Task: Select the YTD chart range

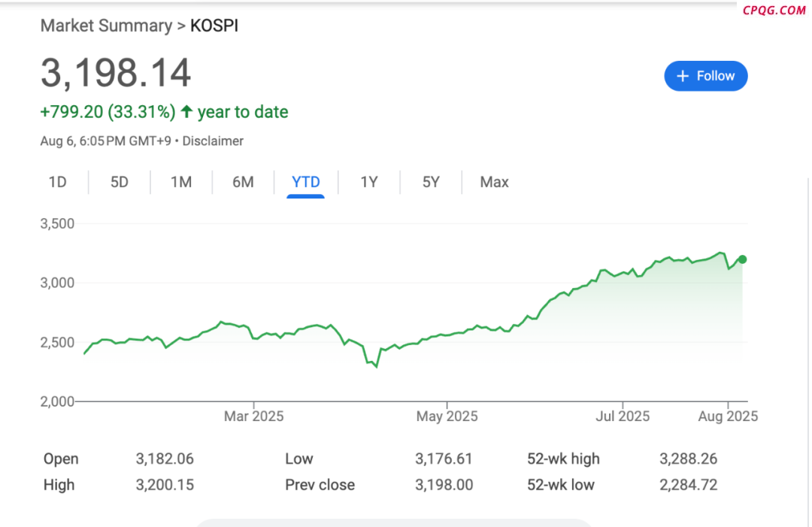Action: point(305,182)
